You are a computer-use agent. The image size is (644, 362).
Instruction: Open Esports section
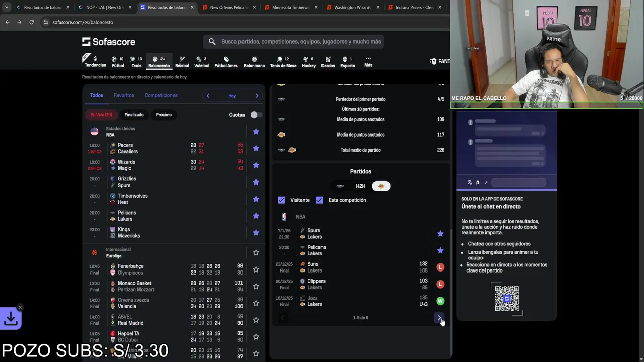[348, 62]
